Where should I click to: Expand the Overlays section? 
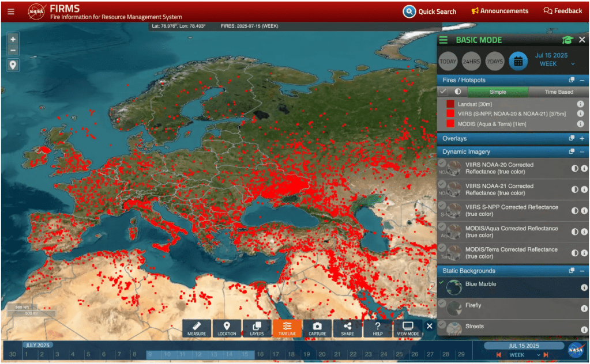[582, 138]
